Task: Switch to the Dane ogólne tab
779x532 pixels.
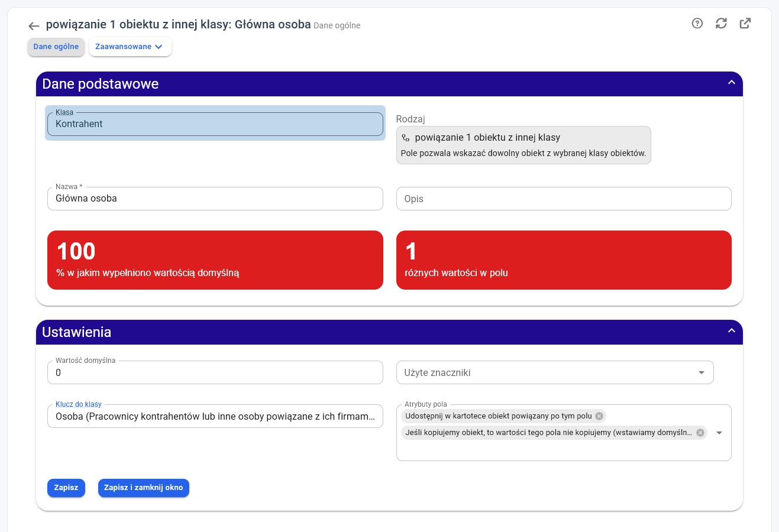Action: pyautogui.click(x=56, y=47)
